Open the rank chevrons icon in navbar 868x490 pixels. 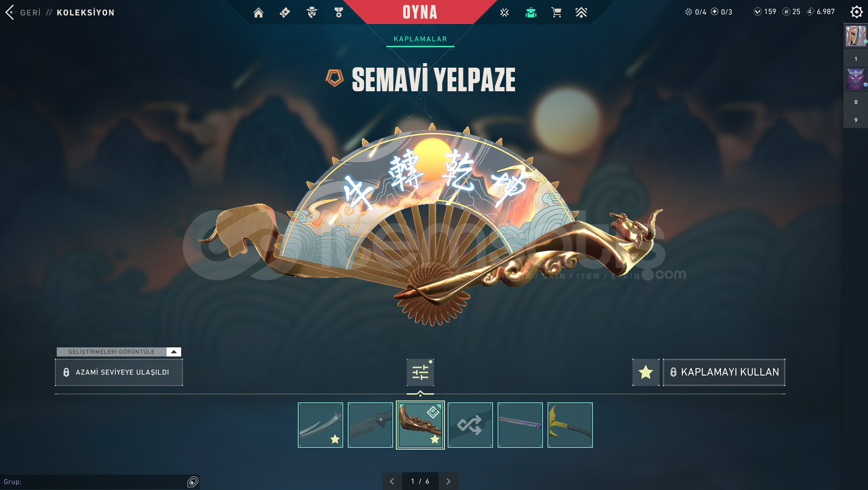(x=581, y=12)
